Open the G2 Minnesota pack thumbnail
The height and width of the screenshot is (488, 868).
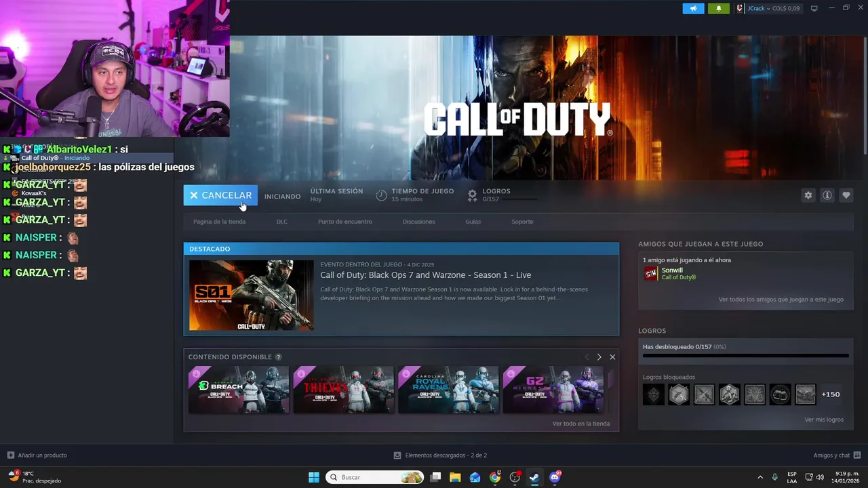click(x=553, y=390)
